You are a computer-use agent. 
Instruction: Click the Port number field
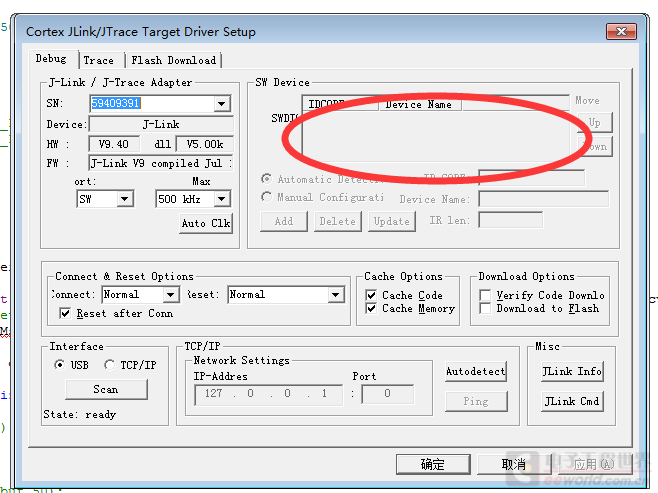(388, 394)
